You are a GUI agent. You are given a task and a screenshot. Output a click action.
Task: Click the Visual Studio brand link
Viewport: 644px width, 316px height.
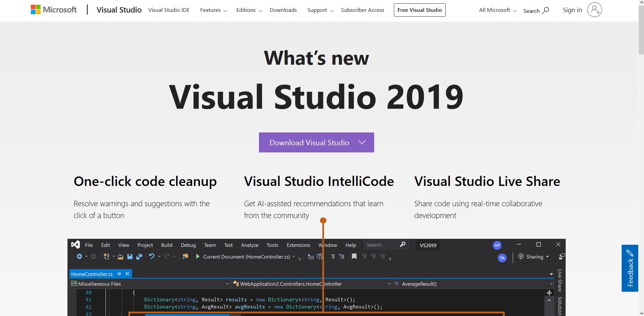click(119, 10)
